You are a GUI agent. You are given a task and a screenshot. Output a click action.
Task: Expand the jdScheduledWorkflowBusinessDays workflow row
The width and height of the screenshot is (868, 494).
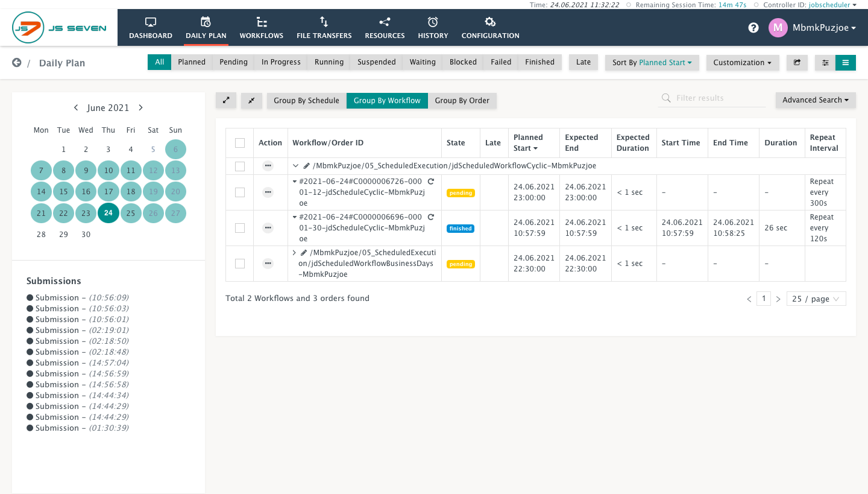pyautogui.click(x=295, y=253)
